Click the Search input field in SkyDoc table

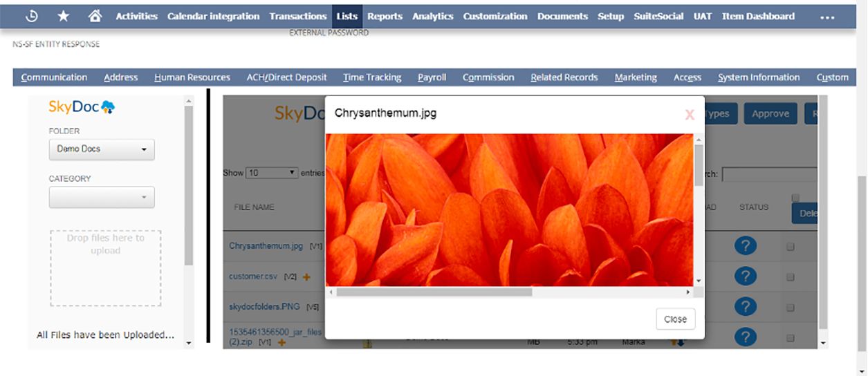(x=769, y=175)
